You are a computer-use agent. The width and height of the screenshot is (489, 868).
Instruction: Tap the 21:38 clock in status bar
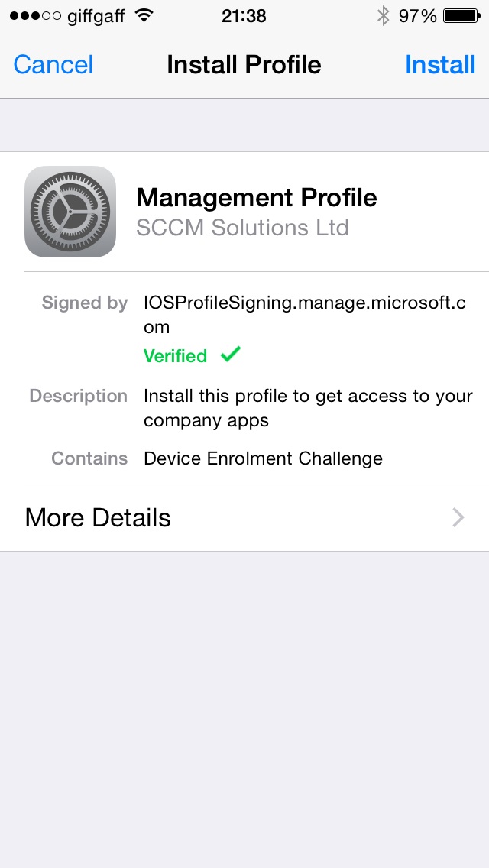click(244, 15)
